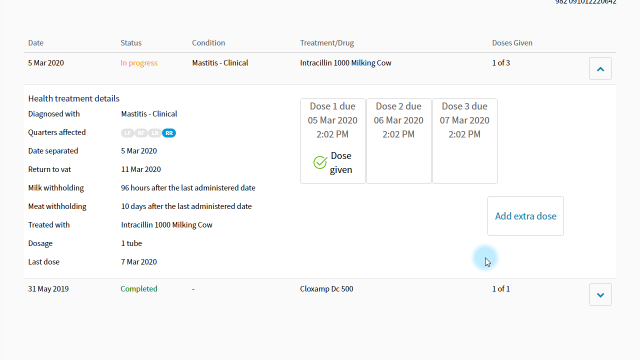Toggle the RR quarter pill
The width and height of the screenshot is (640, 360).
click(169, 133)
